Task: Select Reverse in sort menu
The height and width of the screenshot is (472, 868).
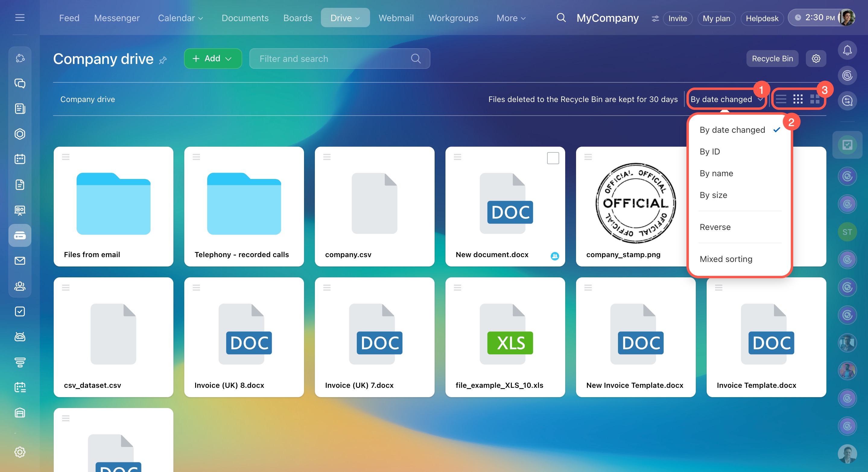Action: click(x=715, y=227)
